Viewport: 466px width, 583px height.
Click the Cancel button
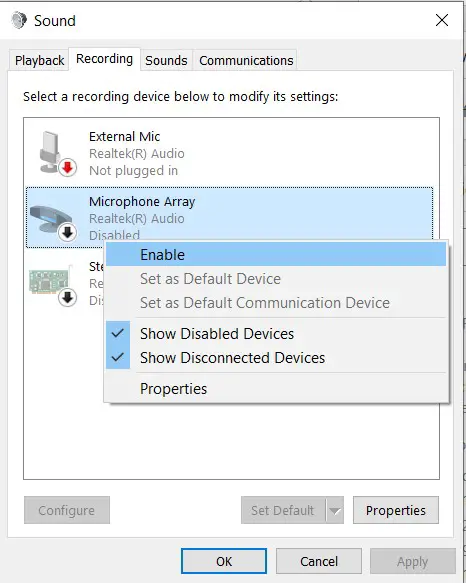[319, 561]
